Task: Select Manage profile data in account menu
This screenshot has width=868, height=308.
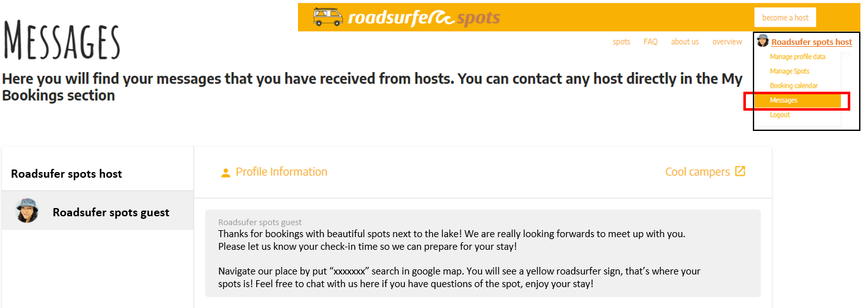Action: pyautogui.click(x=797, y=57)
